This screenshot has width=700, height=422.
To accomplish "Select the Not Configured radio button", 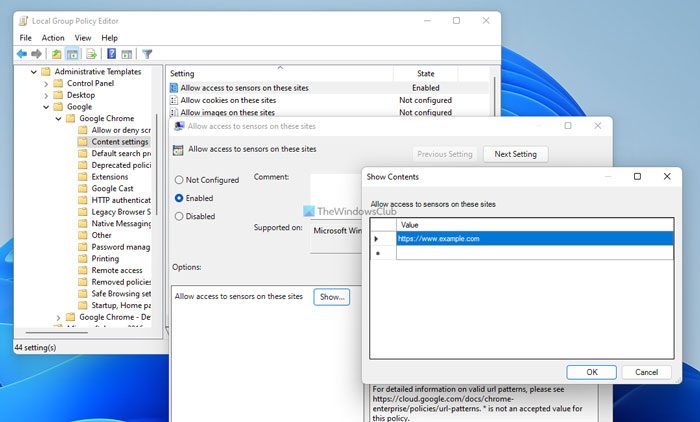I will click(x=179, y=180).
